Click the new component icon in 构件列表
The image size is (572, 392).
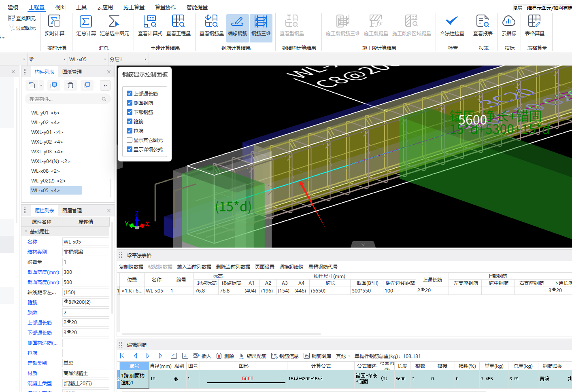point(32,85)
